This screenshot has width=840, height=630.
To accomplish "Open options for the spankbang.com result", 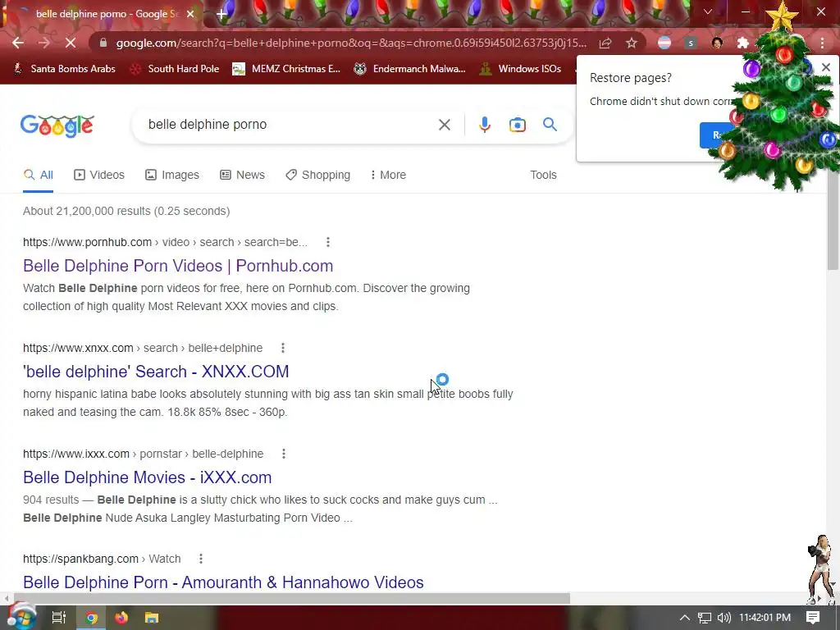I will (x=201, y=559).
